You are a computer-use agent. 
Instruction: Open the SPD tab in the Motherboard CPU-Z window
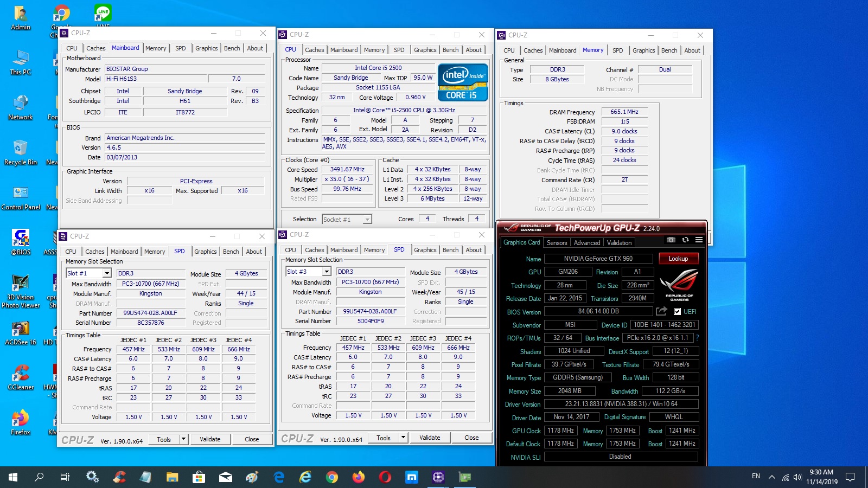coord(181,48)
